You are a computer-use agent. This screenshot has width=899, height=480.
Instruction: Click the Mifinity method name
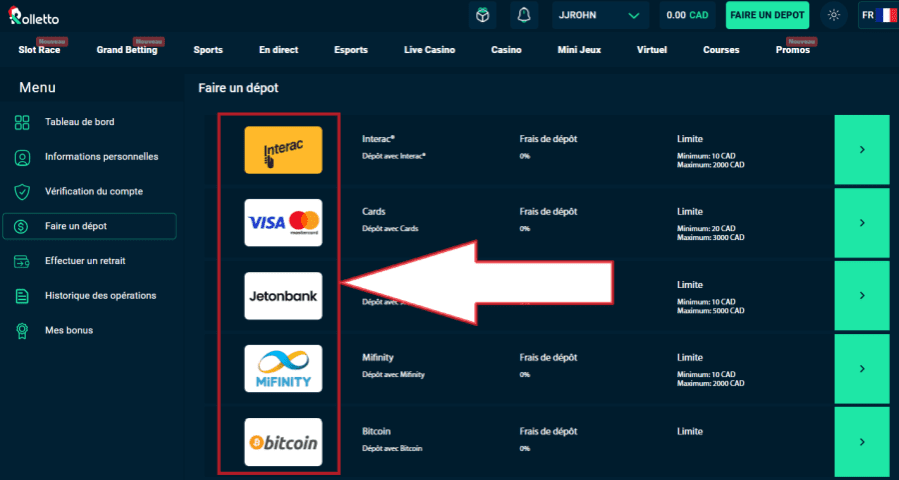point(378,357)
